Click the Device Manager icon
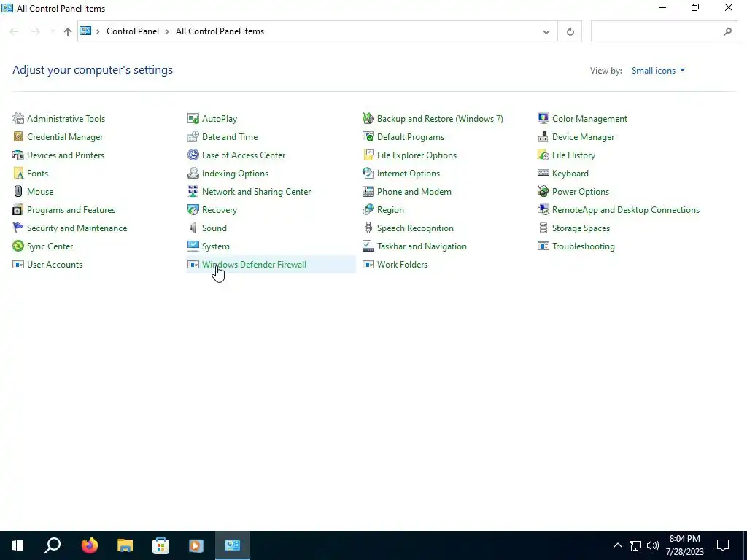Viewport: 747px width, 560px height. coord(543,136)
